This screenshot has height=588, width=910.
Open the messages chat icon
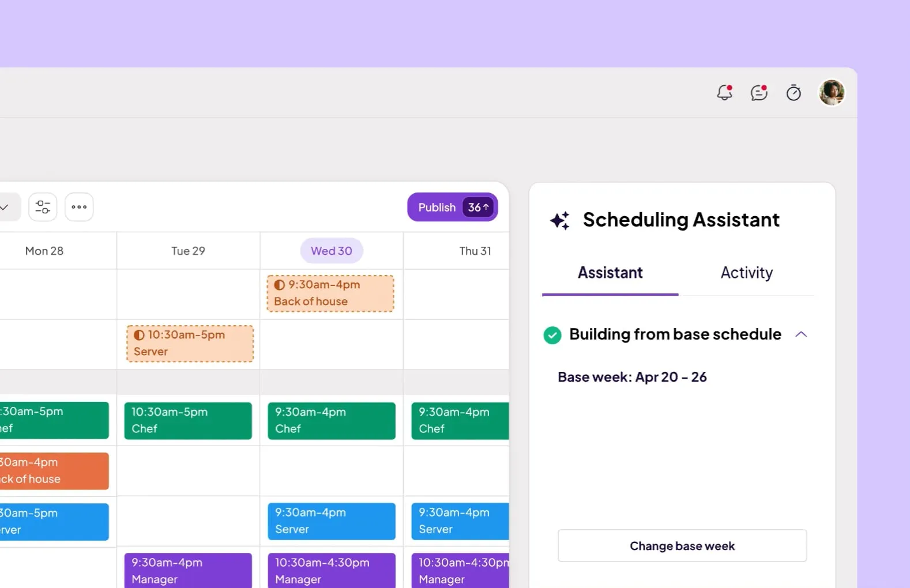(759, 92)
